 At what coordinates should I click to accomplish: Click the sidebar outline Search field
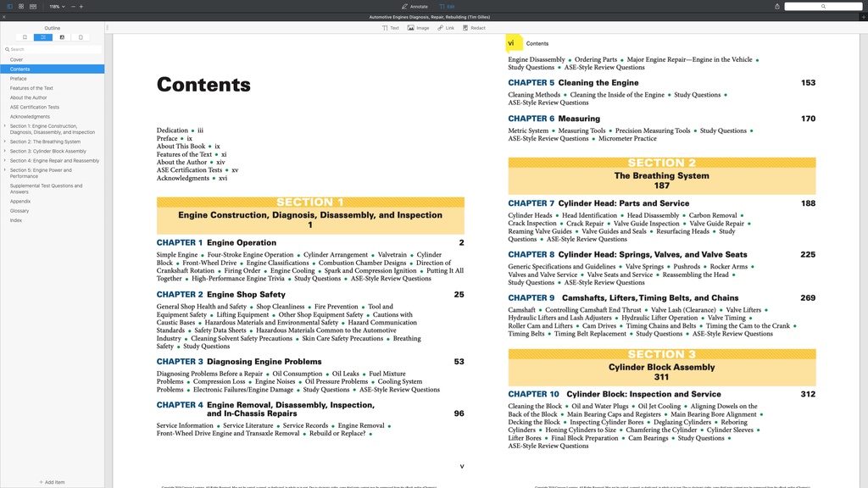[x=52, y=49]
